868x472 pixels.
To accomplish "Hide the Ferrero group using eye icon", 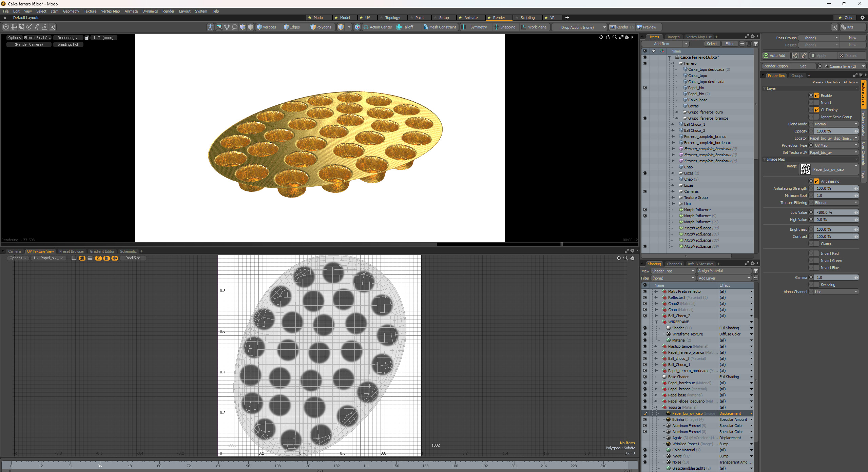I will (x=645, y=63).
